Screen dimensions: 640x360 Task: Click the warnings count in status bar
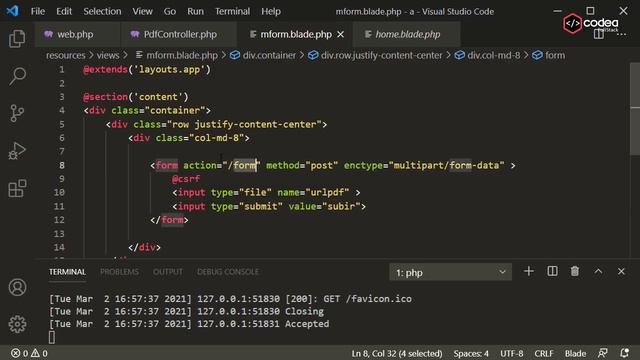click(x=39, y=353)
